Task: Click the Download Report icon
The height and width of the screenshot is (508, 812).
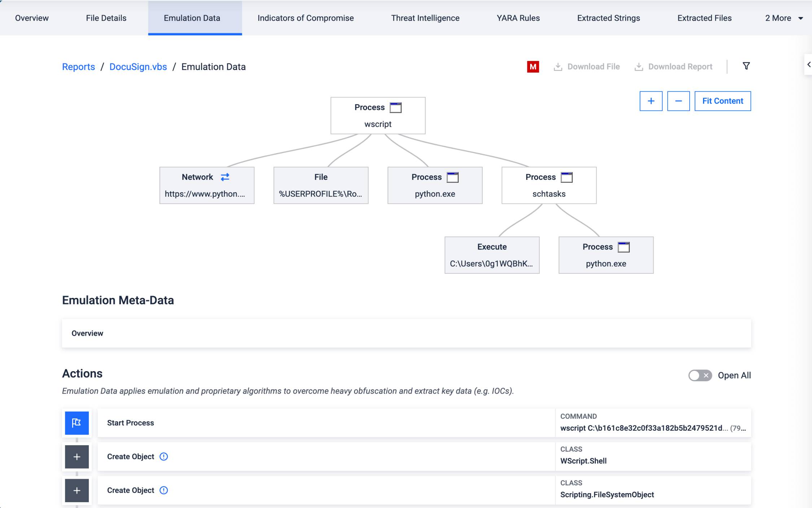Action: click(639, 66)
